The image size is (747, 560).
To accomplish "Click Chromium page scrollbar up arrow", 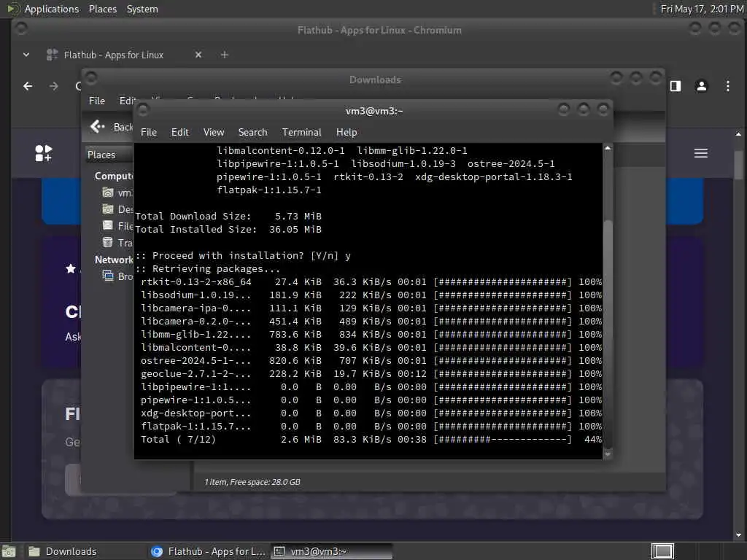I will 738,135.
